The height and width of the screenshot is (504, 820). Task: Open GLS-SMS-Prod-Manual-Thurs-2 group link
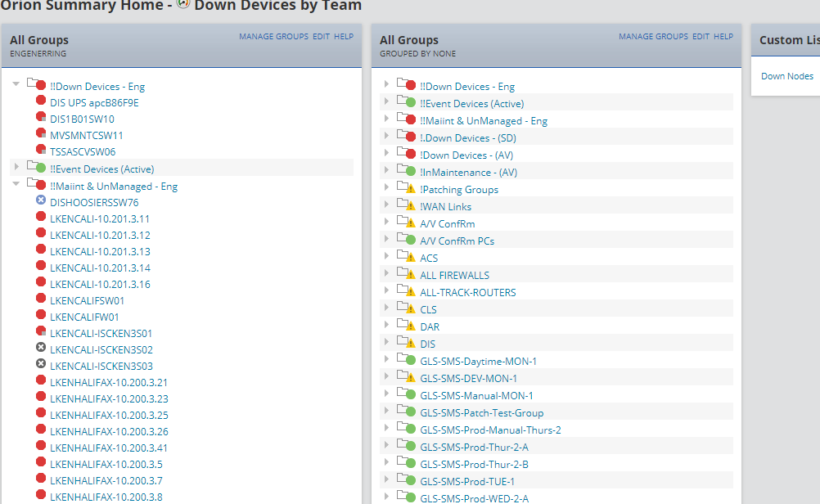pos(490,430)
